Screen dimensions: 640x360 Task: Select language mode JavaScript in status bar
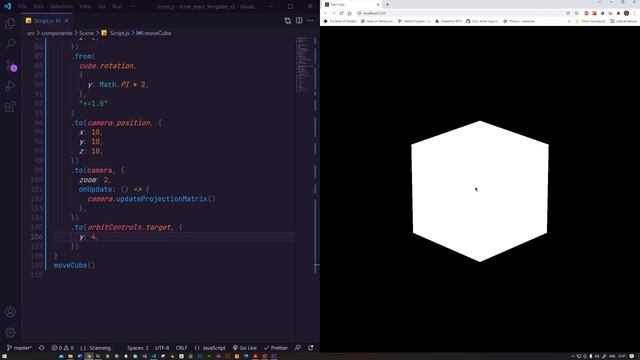tap(210, 348)
